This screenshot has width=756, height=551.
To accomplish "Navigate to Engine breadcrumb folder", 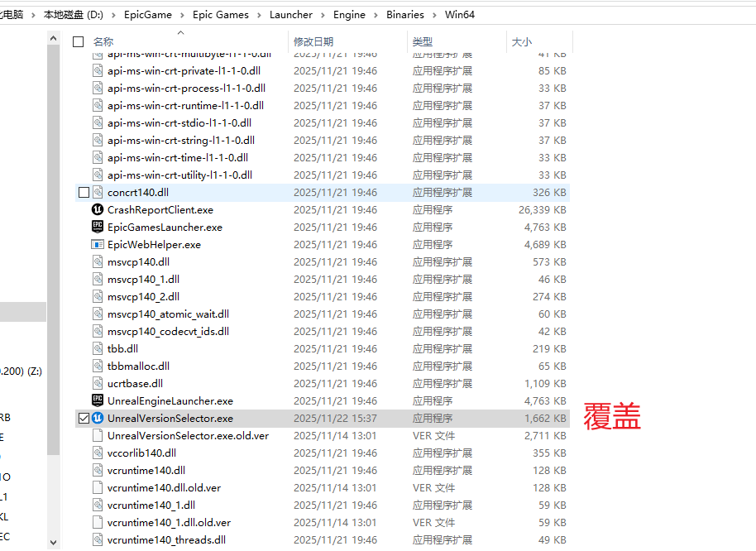I will click(349, 15).
